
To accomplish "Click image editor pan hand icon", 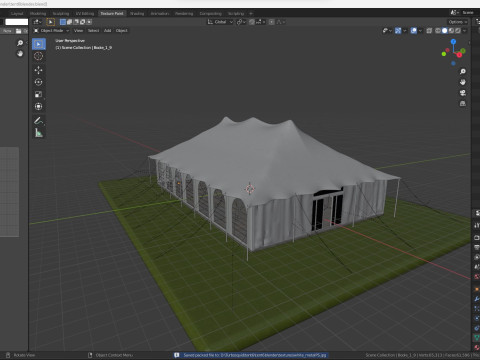I will (x=20, y=54).
